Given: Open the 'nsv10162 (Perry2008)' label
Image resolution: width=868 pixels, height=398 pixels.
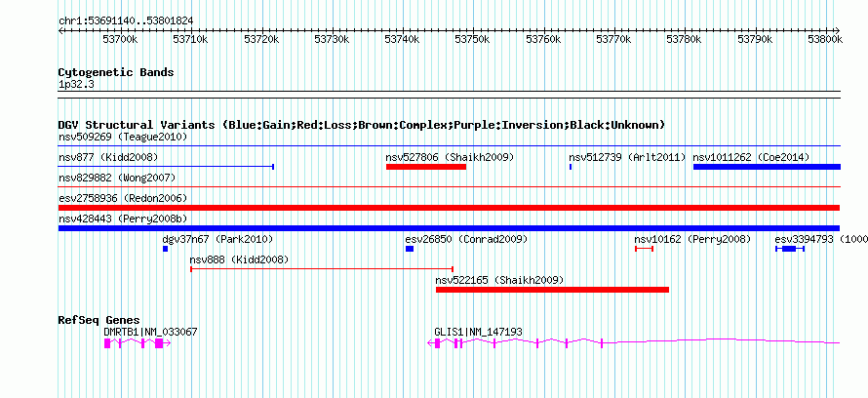Looking at the screenshot, I should click(692, 239).
